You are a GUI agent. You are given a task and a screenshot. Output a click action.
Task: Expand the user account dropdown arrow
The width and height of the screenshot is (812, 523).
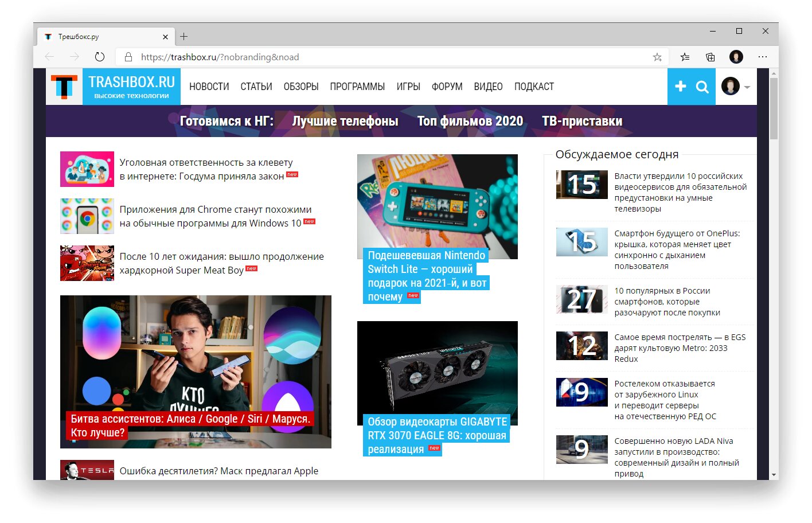(x=747, y=87)
